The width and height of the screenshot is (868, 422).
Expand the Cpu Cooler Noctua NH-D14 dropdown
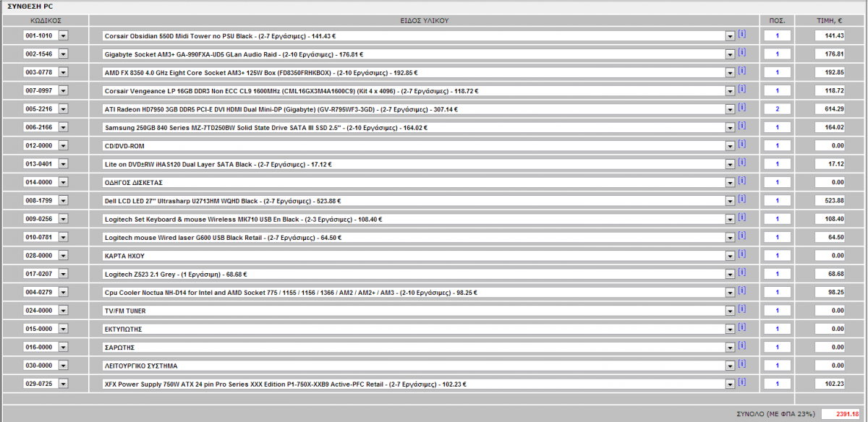click(x=730, y=293)
